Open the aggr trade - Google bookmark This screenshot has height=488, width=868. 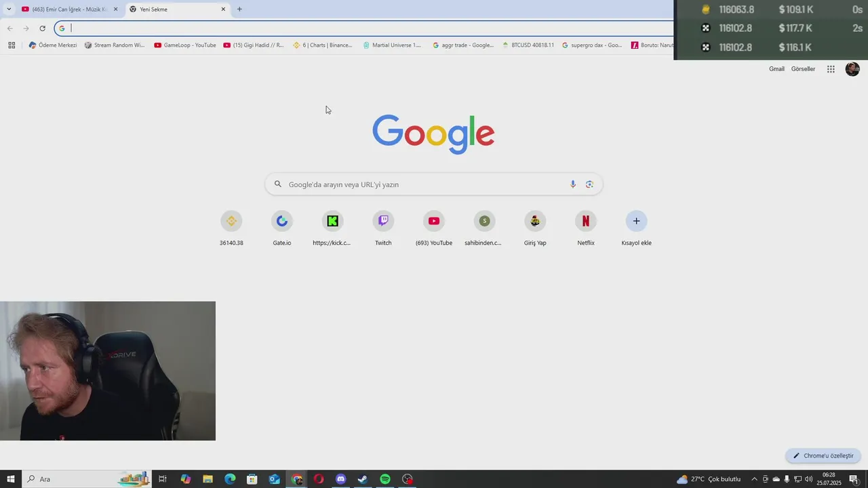tap(463, 45)
